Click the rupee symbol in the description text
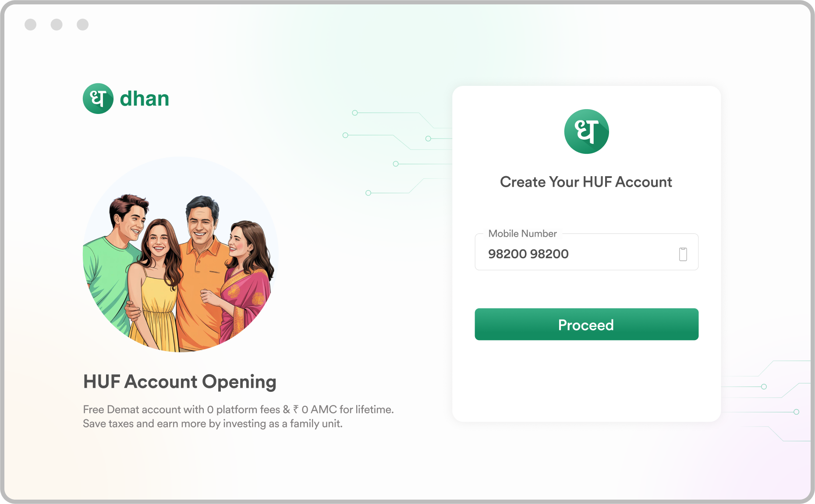The width and height of the screenshot is (815, 504). pos(296,409)
